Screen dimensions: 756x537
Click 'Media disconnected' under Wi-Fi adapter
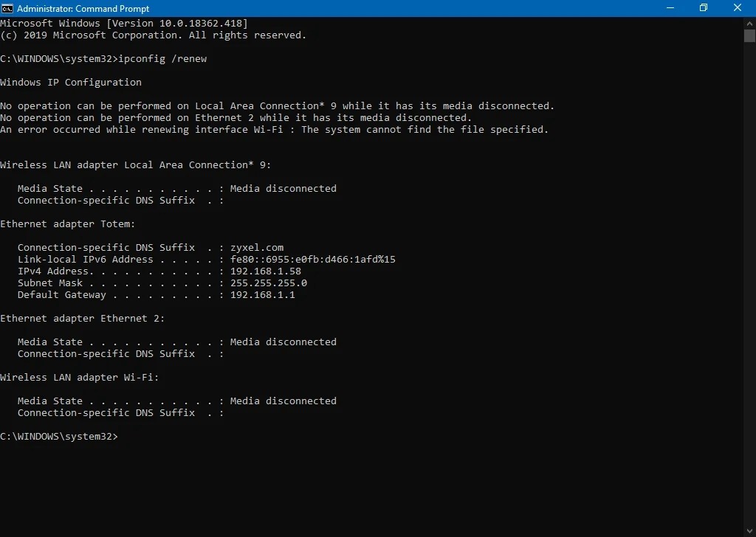pyautogui.click(x=283, y=401)
